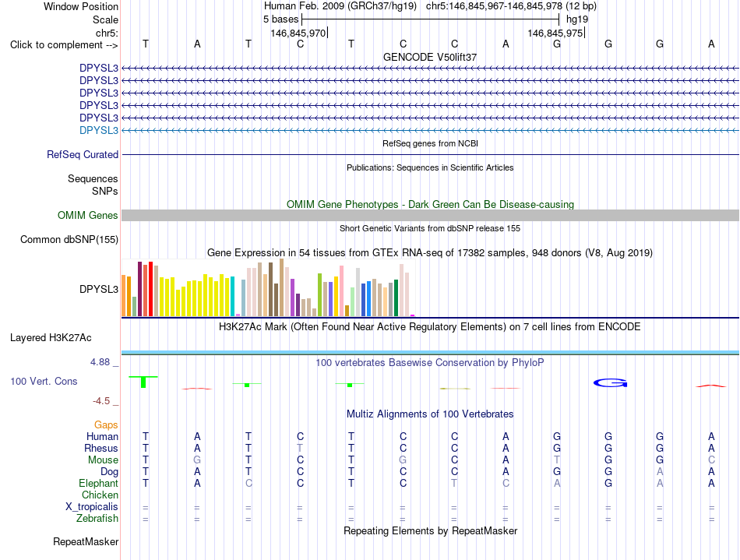Open the H3K27Ac Mark track title

(430, 327)
